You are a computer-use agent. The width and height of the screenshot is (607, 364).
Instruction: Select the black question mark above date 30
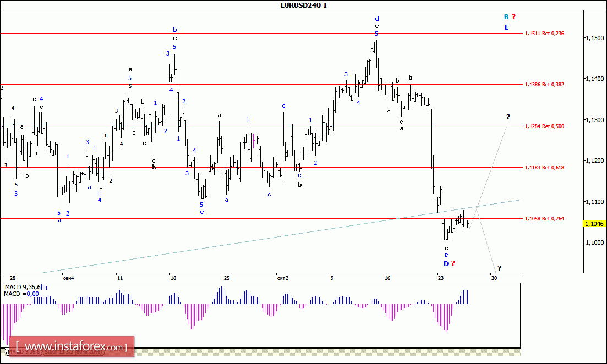coord(499,268)
